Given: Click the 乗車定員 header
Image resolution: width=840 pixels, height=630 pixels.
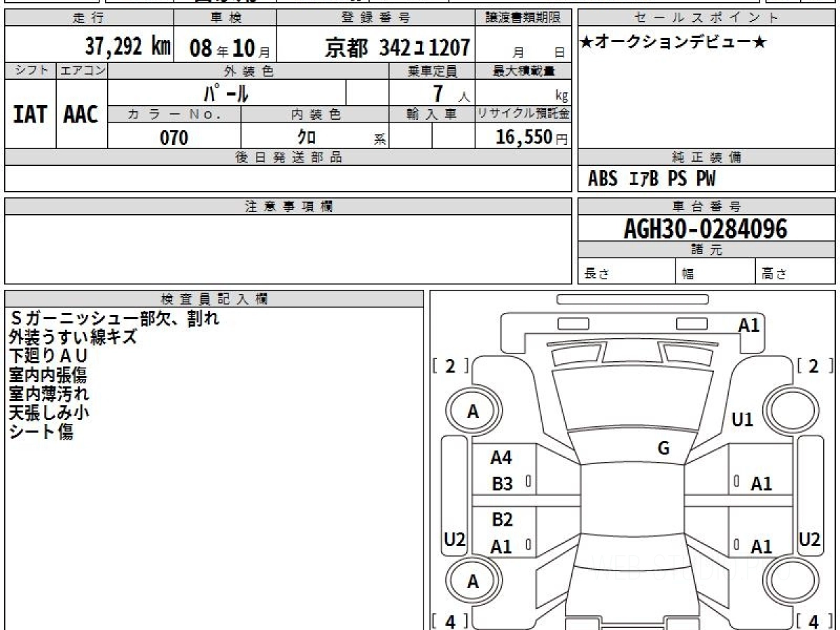Looking at the screenshot, I should pos(432,71).
